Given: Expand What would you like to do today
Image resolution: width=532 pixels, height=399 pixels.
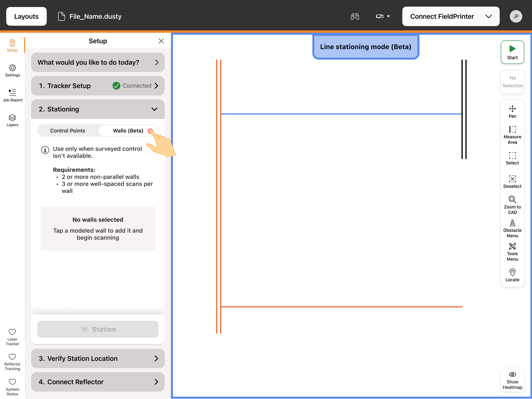Looking at the screenshot, I should [x=98, y=62].
